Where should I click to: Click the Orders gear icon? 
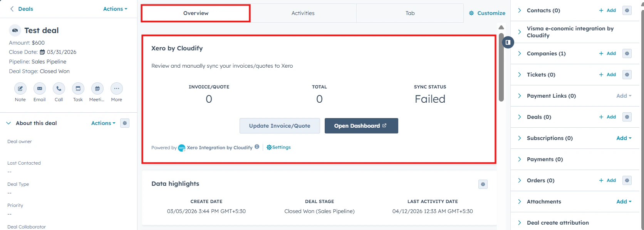627,180
